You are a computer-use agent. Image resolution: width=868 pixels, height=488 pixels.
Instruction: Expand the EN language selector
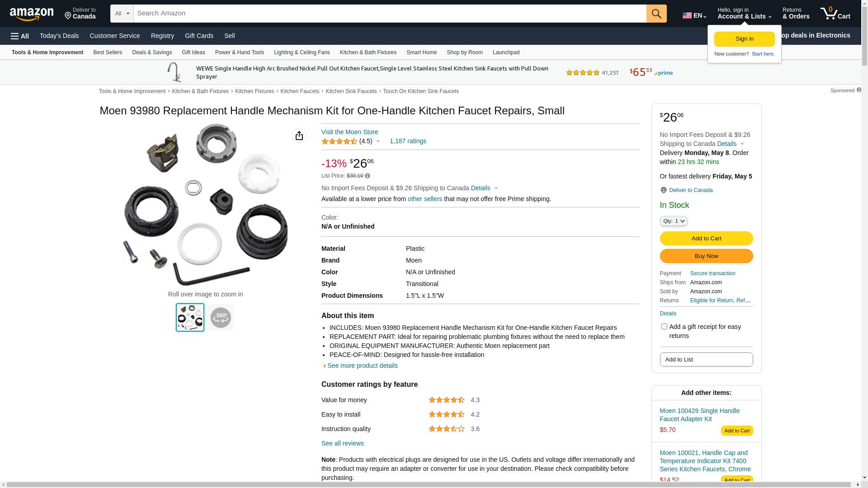pos(694,15)
